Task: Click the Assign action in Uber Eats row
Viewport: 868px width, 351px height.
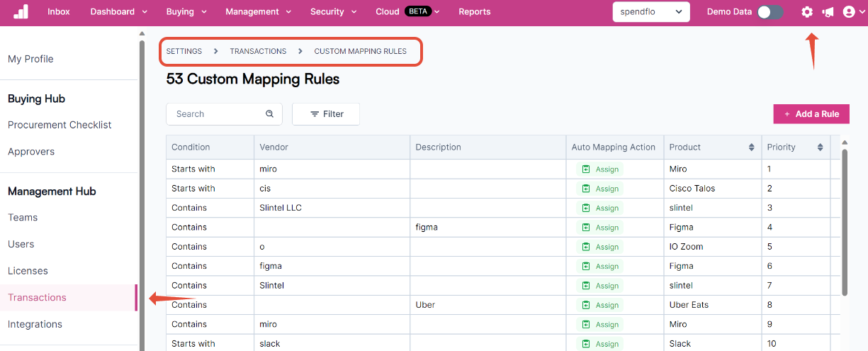Action: pos(600,305)
